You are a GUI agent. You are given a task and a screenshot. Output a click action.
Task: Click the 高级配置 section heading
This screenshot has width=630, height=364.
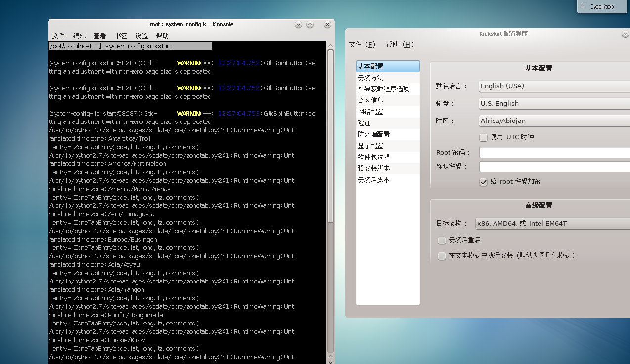[x=539, y=205]
